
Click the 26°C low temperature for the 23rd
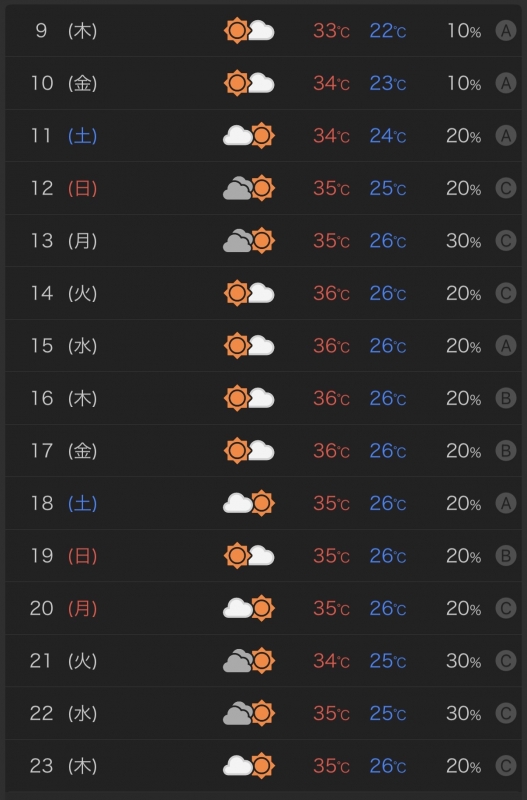tap(388, 766)
